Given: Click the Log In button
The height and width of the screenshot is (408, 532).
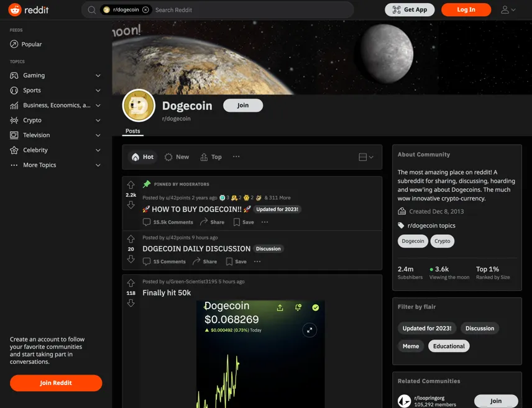Looking at the screenshot, I should [x=466, y=10].
